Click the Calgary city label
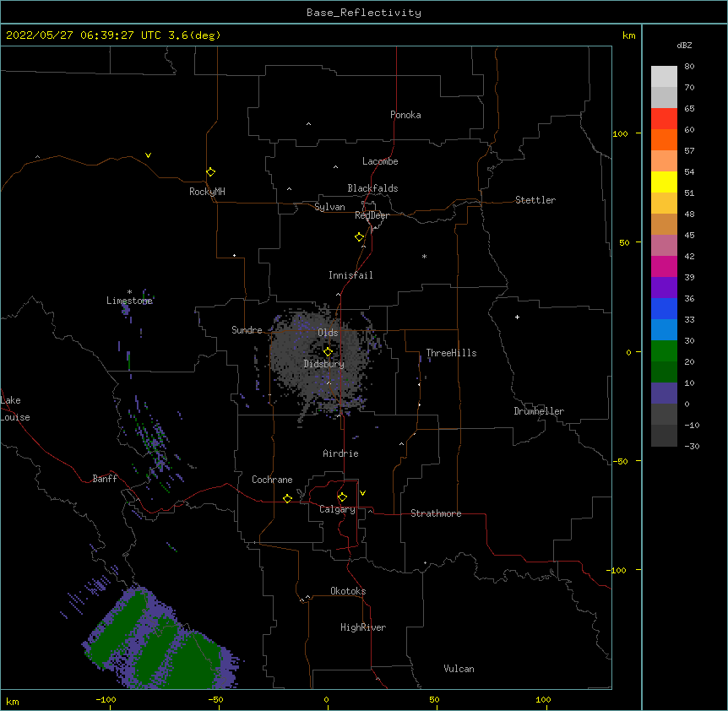 (x=338, y=509)
